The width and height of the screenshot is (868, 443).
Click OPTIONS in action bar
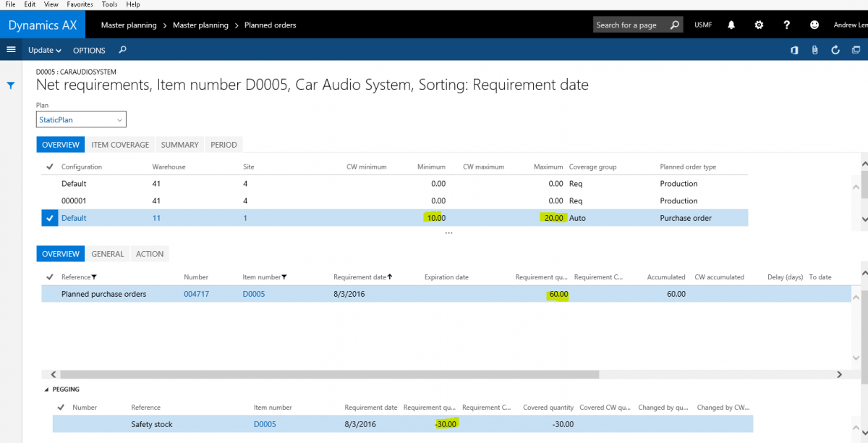coord(89,50)
